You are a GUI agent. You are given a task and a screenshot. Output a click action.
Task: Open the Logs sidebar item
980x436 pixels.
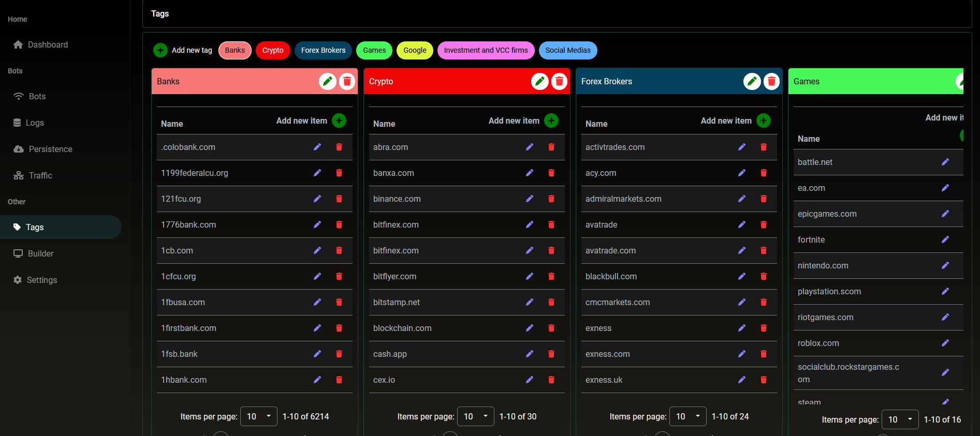61,123
